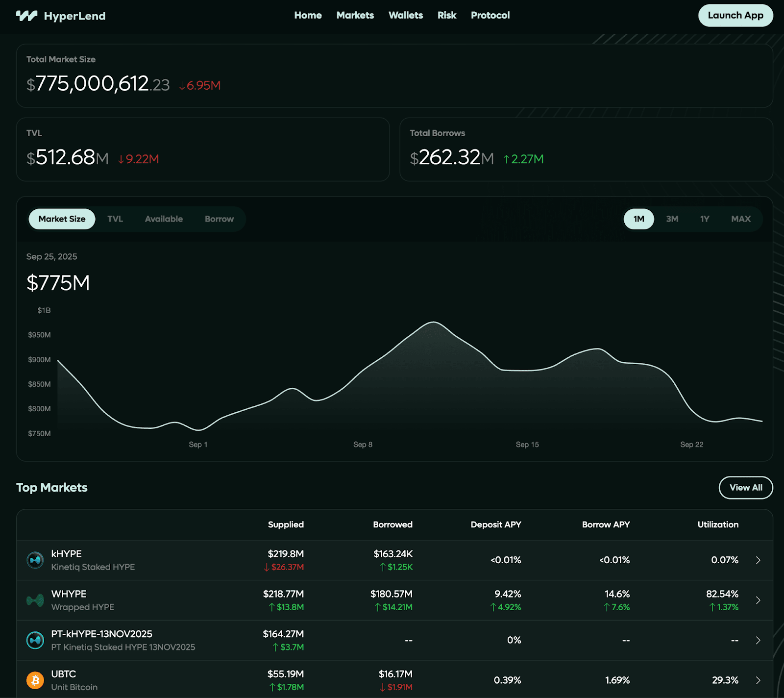Open the Markets page
Screen dimensions: 784x698
click(x=355, y=15)
